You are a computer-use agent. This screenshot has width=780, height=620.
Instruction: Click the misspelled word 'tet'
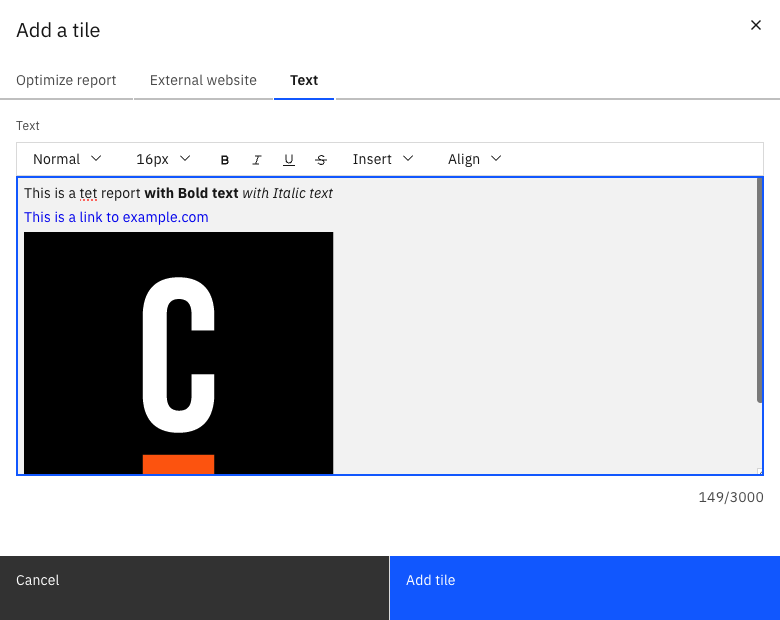click(89, 194)
